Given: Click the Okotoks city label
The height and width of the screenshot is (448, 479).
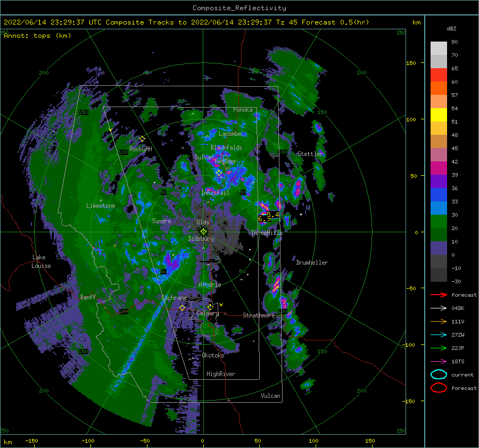Looking at the screenshot, I should (x=213, y=355).
